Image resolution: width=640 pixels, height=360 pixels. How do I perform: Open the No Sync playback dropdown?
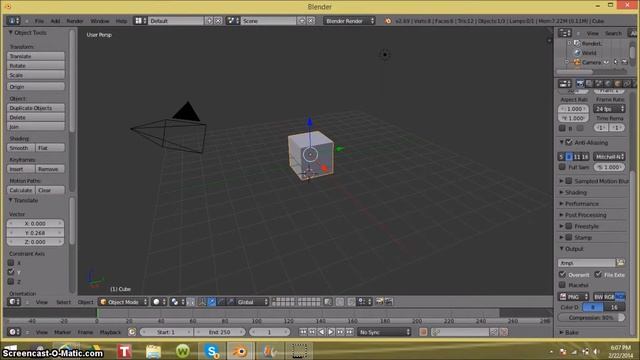tap(384, 332)
